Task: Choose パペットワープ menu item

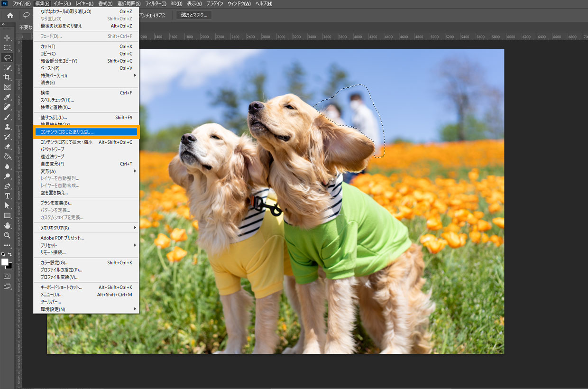Action: click(85, 149)
